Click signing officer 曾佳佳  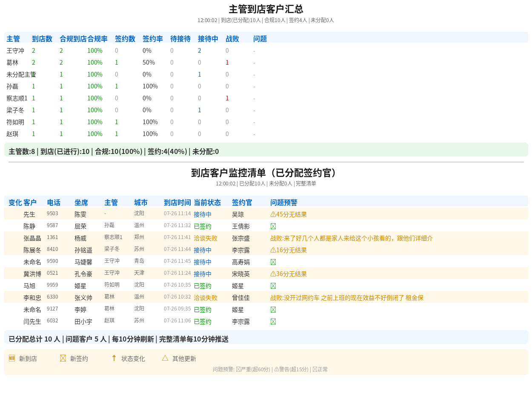click(241, 298)
